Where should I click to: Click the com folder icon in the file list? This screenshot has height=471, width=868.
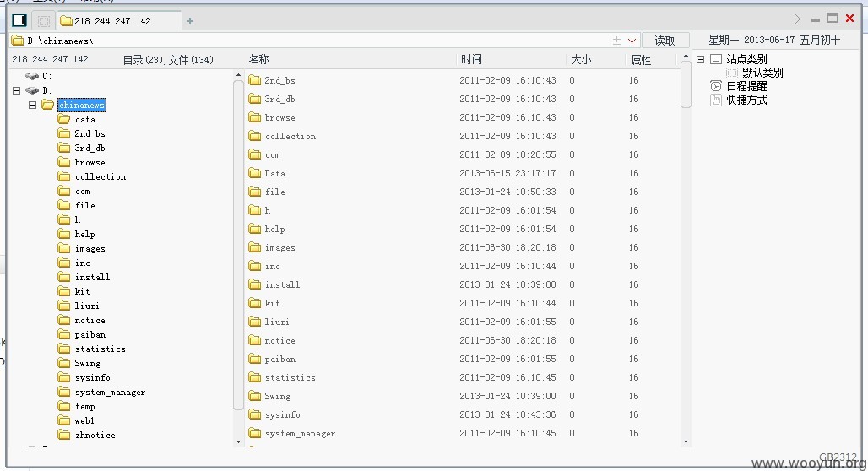pos(255,154)
